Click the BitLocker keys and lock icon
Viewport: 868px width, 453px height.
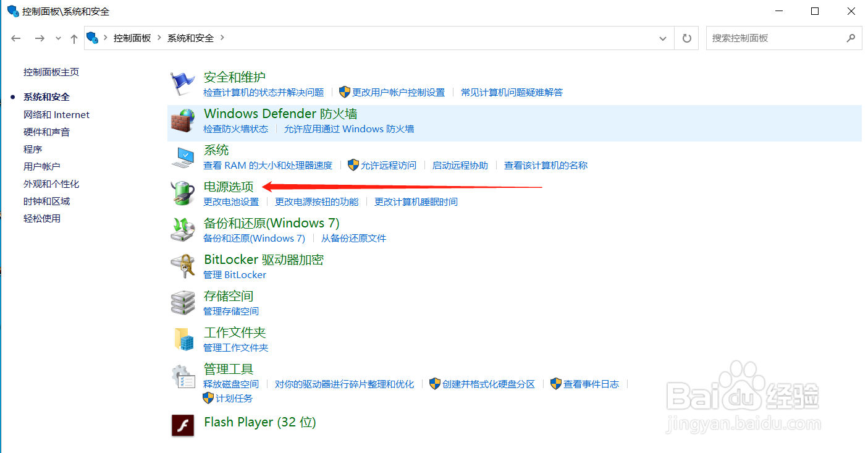point(182,266)
